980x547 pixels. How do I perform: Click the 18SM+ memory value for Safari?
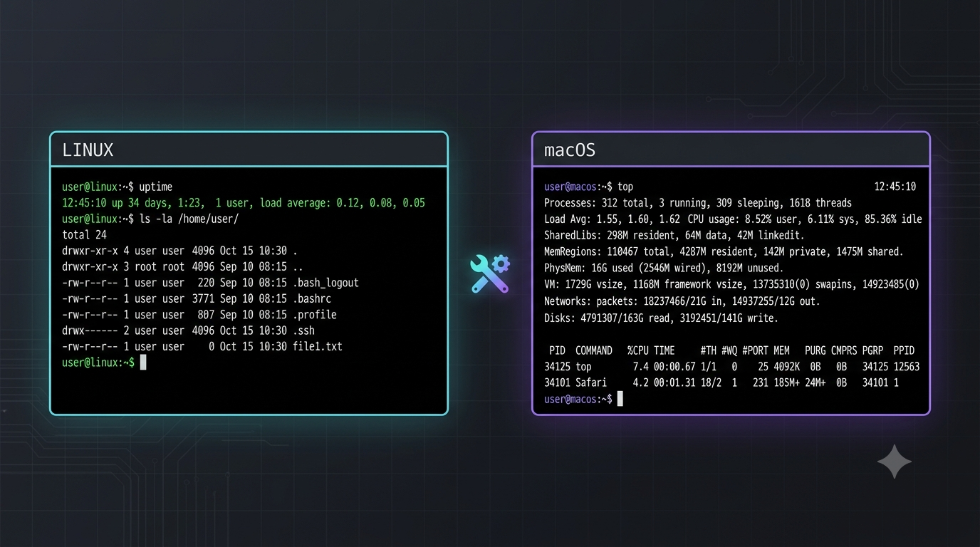click(x=787, y=382)
